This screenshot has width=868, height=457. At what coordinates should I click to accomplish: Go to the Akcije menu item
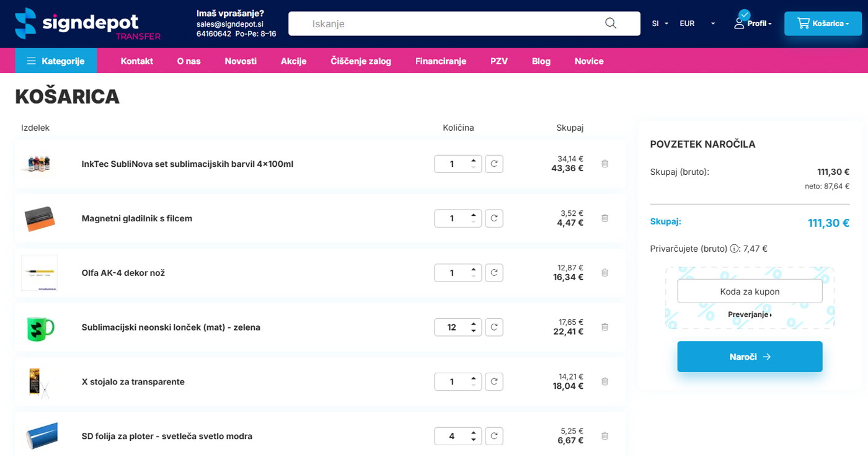tap(293, 61)
